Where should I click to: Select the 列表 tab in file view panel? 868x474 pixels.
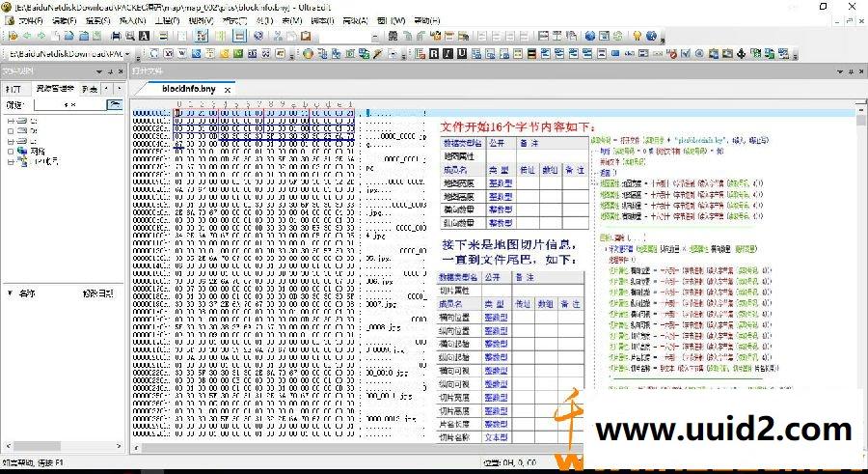89,89
